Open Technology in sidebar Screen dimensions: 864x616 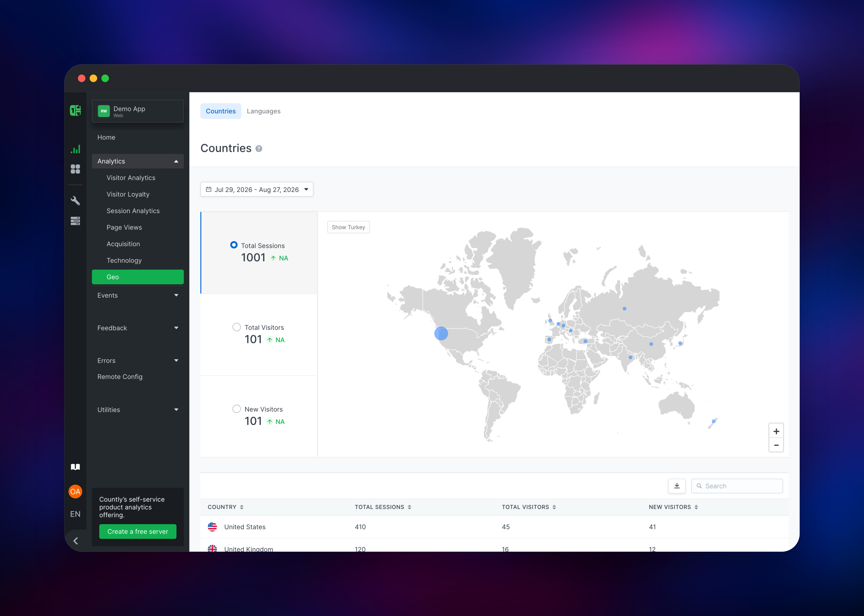pos(124,261)
